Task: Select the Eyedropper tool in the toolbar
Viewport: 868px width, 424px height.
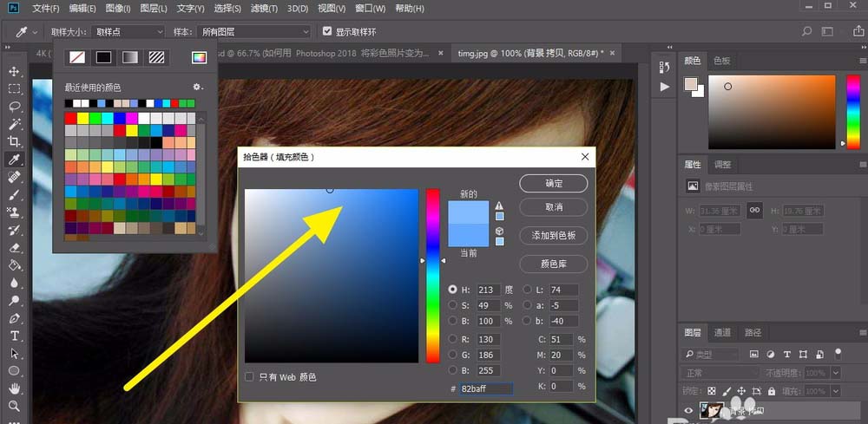Action: click(x=15, y=160)
